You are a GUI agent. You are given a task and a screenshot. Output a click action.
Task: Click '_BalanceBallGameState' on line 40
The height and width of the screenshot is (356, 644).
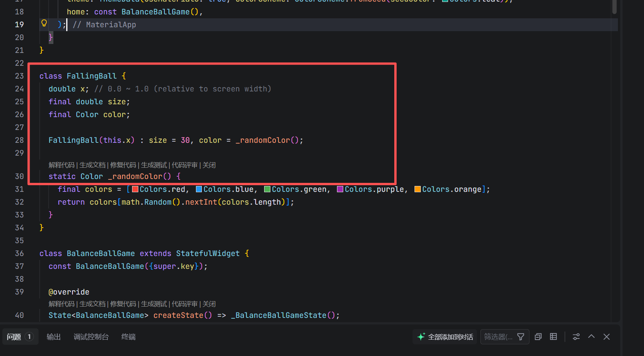pyautogui.click(x=279, y=315)
